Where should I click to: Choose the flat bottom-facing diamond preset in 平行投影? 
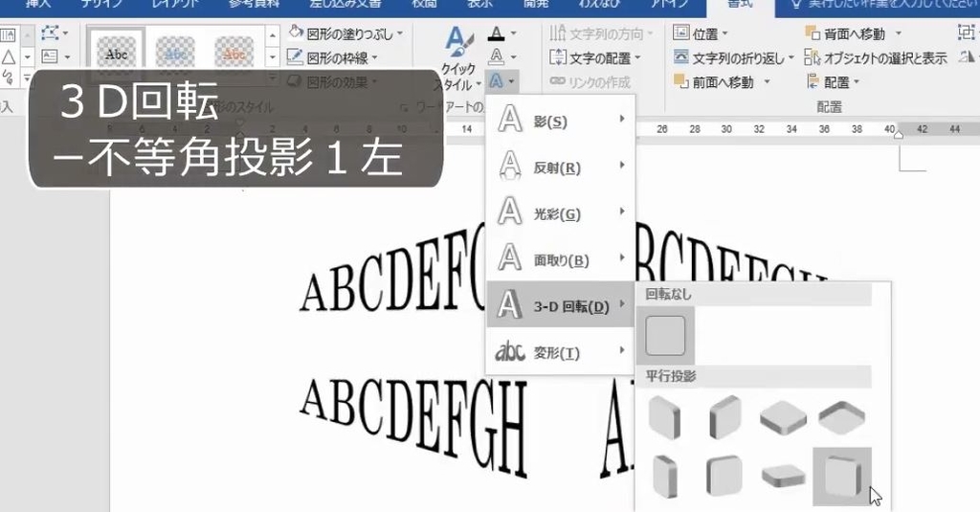tap(842, 417)
